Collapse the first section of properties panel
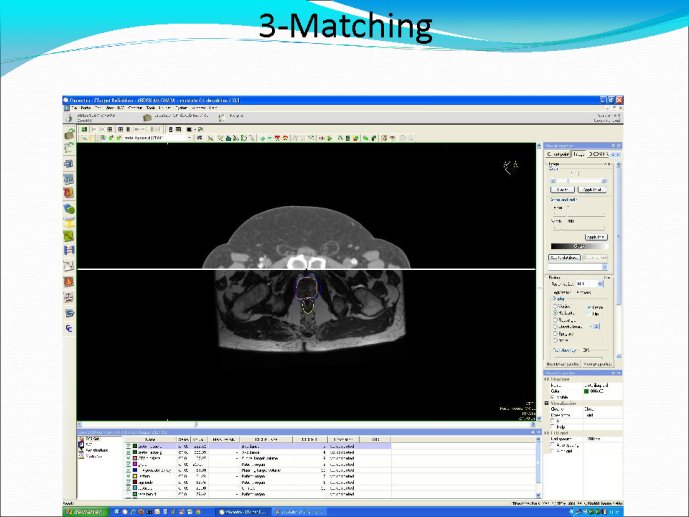This screenshot has height=517, width=689. 547,379
